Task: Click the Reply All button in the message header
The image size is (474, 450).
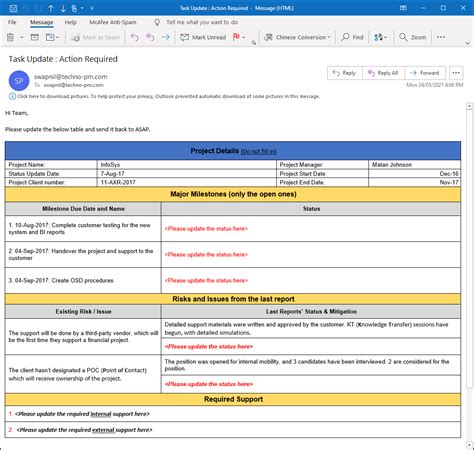Action: pos(383,73)
